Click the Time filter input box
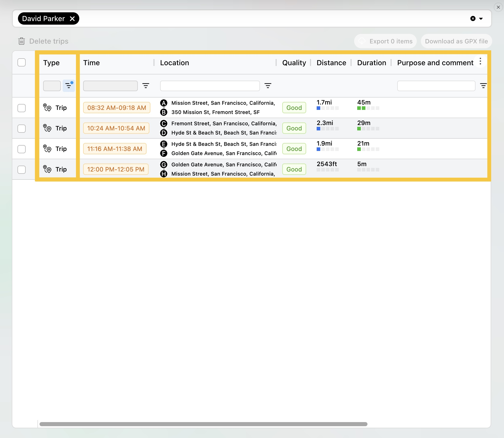This screenshot has height=438, width=504. point(110,86)
